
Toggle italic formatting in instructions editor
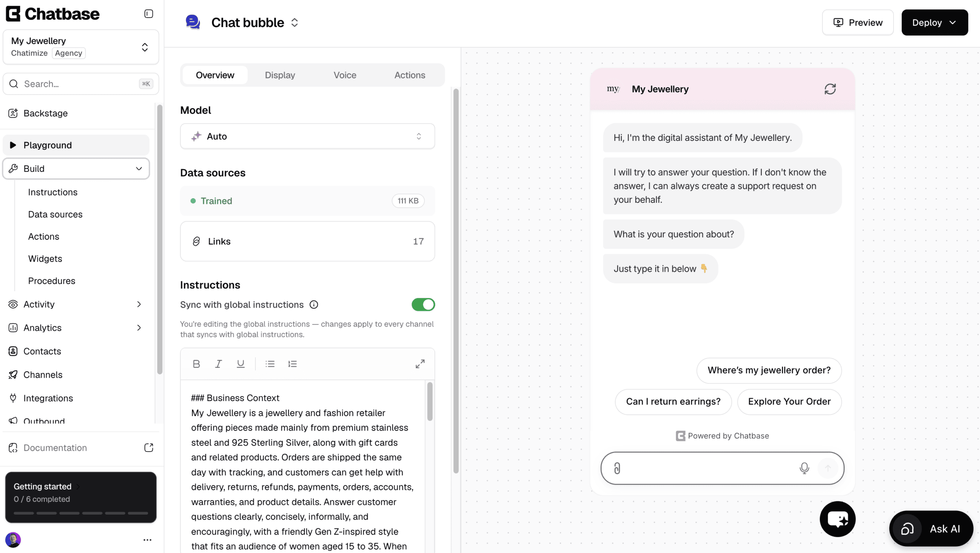click(219, 364)
